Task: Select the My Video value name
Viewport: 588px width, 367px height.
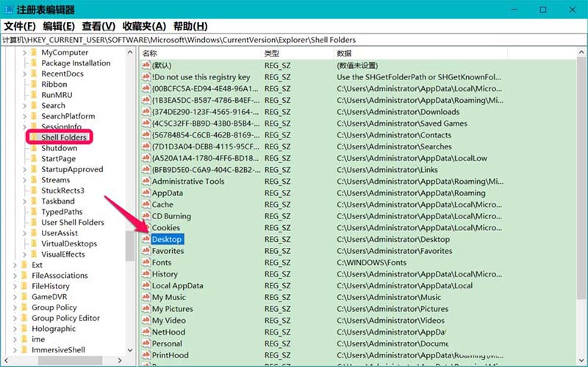Action: point(169,321)
